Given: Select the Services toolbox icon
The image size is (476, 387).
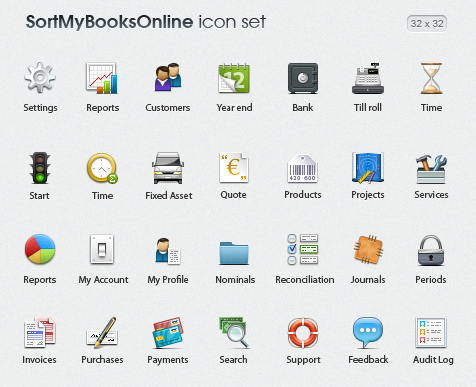Looking at the screenshot, I should tap(431, 169).
